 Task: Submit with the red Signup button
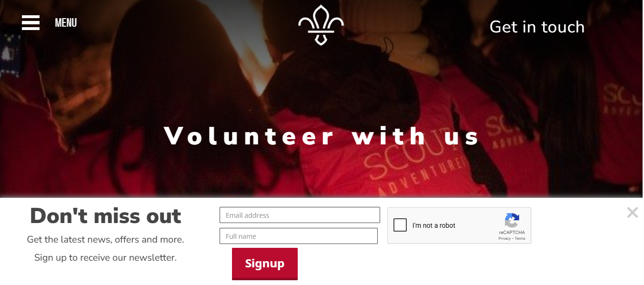265,264
